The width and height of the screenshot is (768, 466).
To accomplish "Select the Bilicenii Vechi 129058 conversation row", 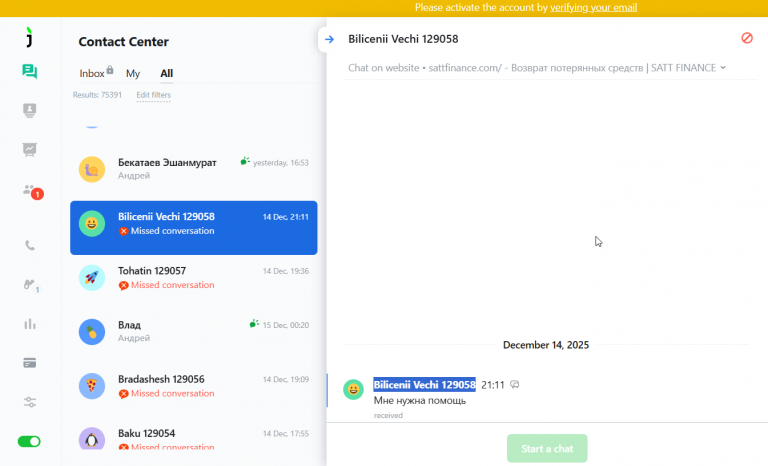I will click(x=193, y=228).
